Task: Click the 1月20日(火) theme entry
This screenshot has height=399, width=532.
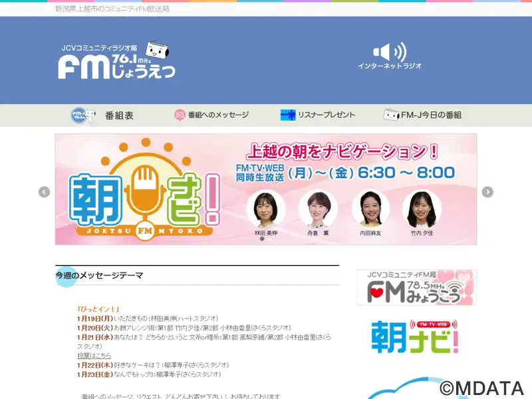Action: pyautogui.click(x=184, y=328)
